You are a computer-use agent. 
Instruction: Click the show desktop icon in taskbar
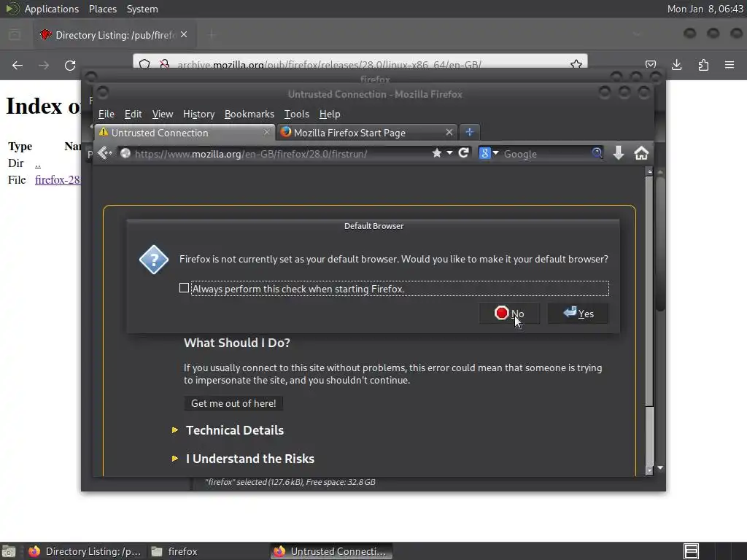(9, 551)
